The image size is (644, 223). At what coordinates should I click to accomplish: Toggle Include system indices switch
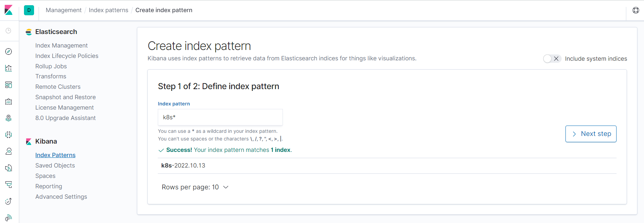[x=552, y=59]
